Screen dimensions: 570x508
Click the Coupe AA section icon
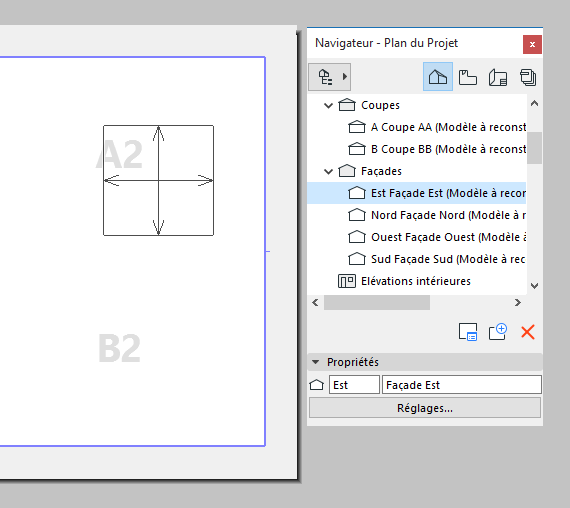[357, 127]
